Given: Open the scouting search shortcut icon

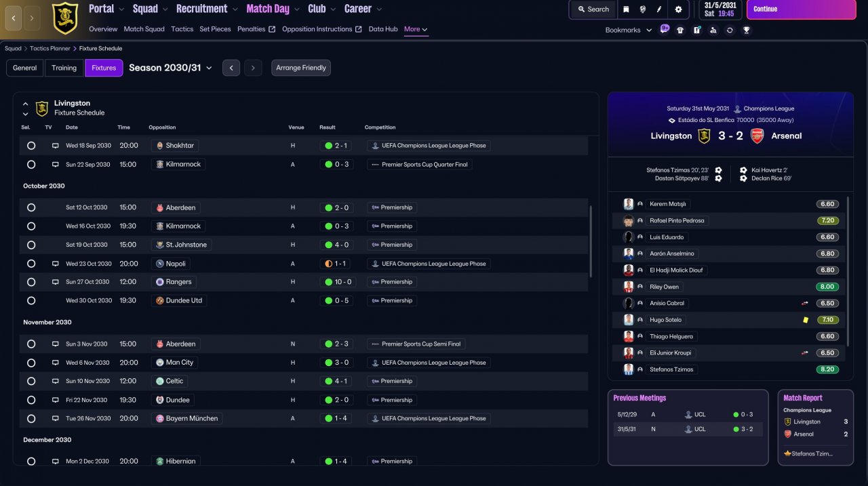Looking at the screenshot, I should click(713, 30).
